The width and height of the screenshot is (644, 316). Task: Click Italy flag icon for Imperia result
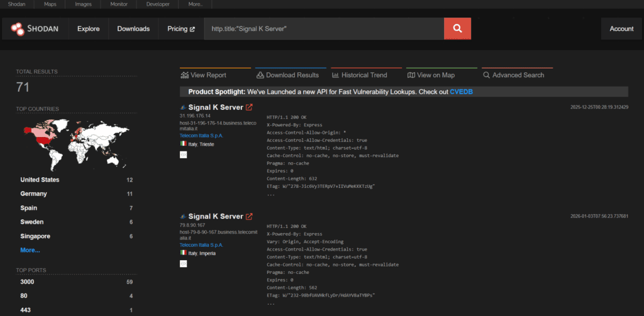point(183,253)
